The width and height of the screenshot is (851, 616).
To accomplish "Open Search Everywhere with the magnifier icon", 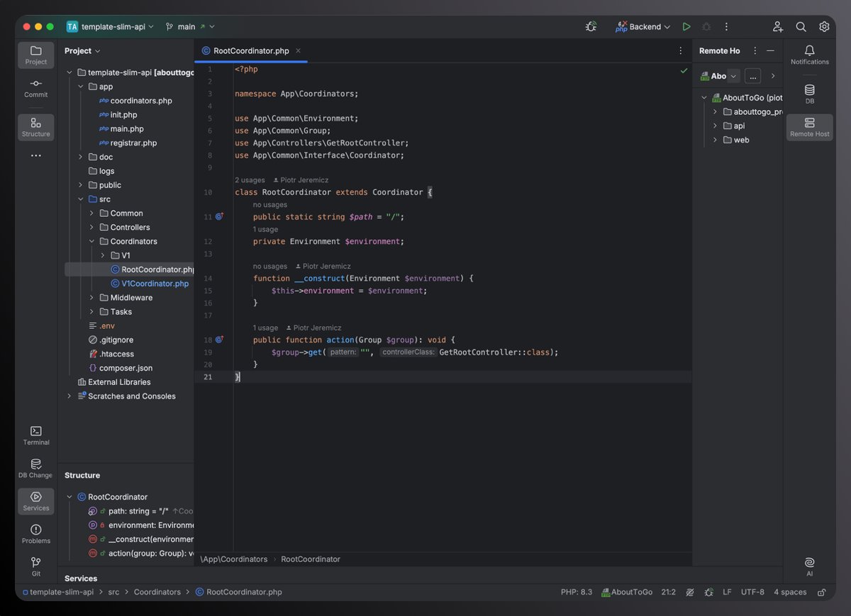I will (801, 26).
